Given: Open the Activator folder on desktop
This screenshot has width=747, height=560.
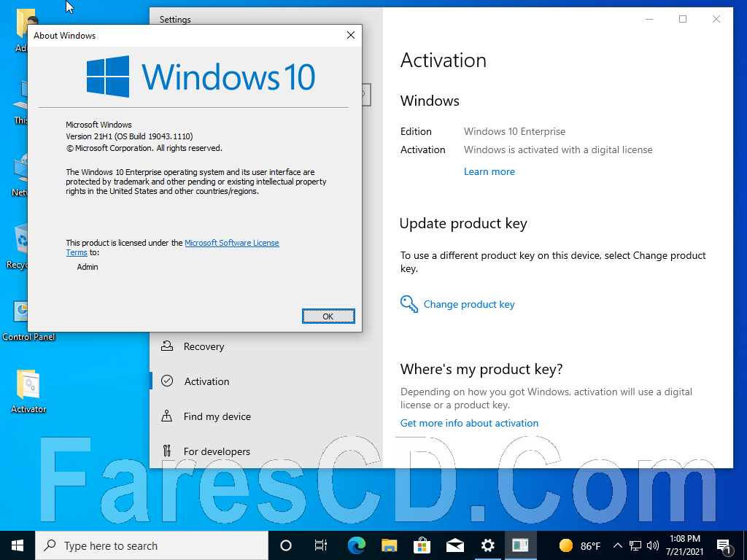Looking at the screenshot, I should [28, 392].
